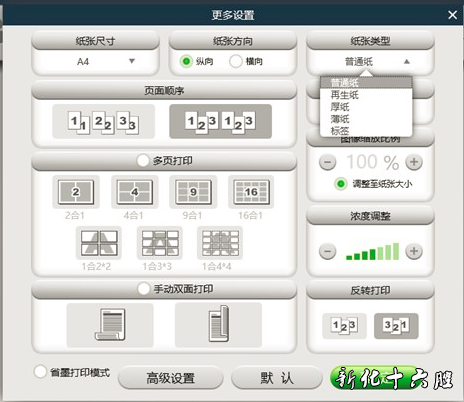Choose 16合1 multi-page layout

click(251, 192)
